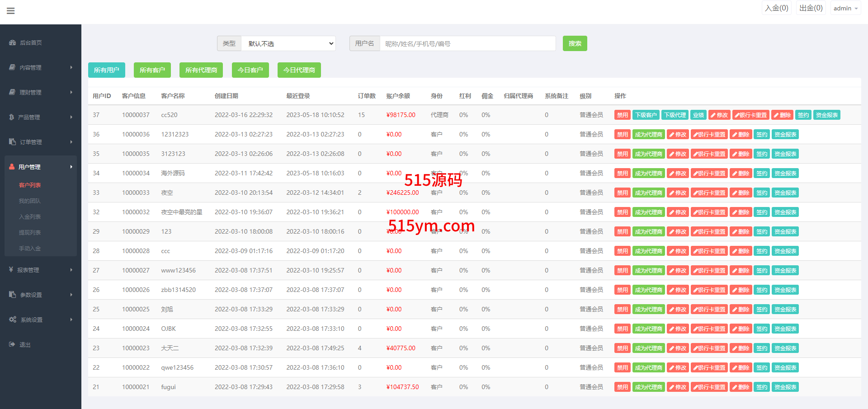Click the 系统设置 gears icon

tap(13, 320)
